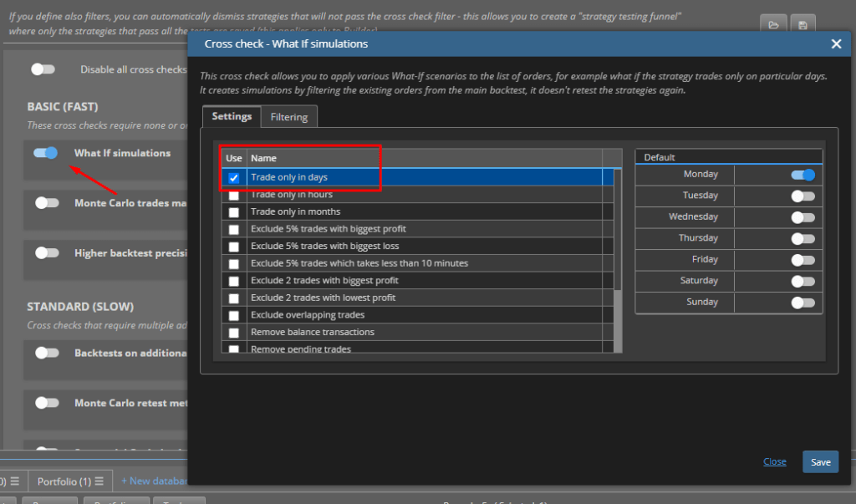Image resolution: width=856 pixels, height=504 pixels.
Task: Check Exclude 5% trades with biggest profit
Action: [234, 229]
